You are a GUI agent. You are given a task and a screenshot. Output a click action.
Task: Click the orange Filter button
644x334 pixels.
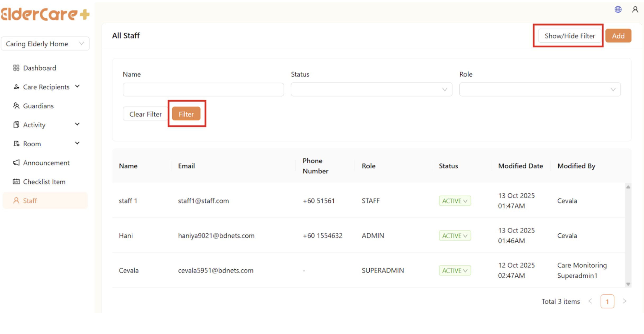[x=186, y=114]
